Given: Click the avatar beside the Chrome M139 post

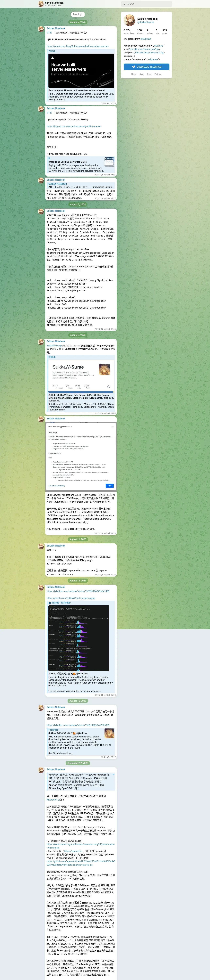Looking at the screenshot, I should (41, 211).
